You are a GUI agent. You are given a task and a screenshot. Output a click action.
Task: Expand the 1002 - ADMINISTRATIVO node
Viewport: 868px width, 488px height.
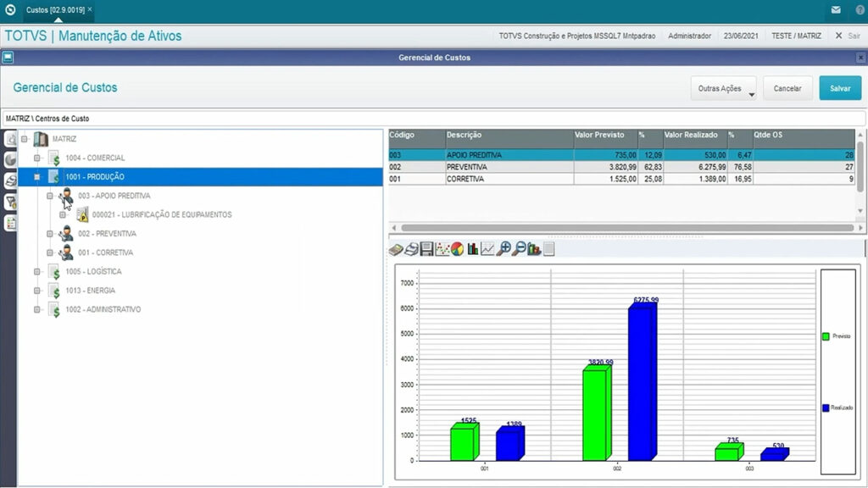(x=37, y=310)
